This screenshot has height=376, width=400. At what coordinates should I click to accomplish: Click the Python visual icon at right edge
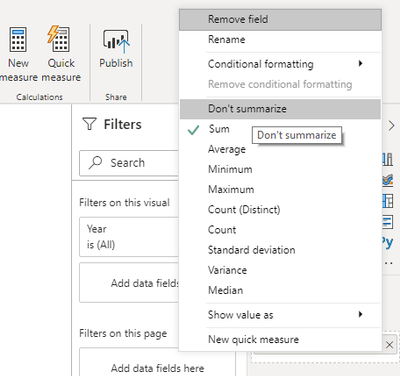pyautogui.click(x=388, y=242)
